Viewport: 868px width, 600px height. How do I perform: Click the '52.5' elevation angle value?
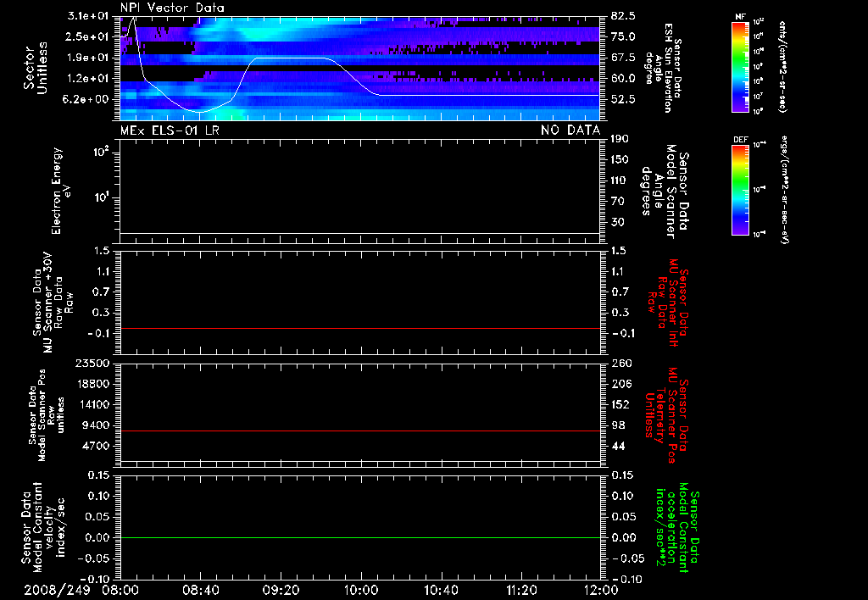point(623,99)
